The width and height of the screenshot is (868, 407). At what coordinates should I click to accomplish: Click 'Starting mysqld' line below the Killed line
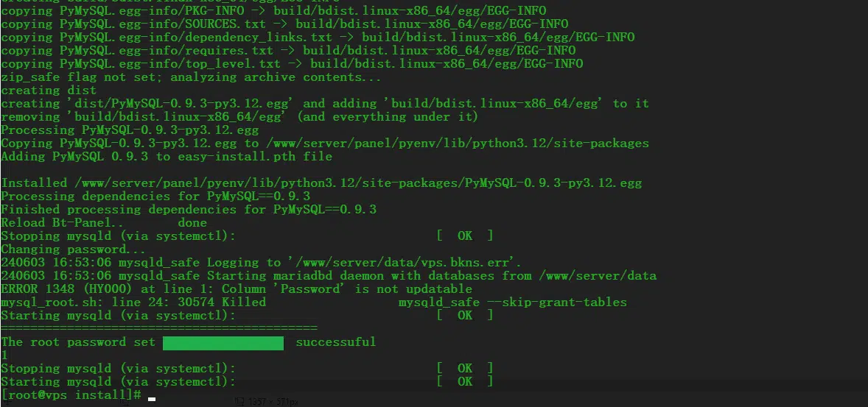click(x=247, y=316)
